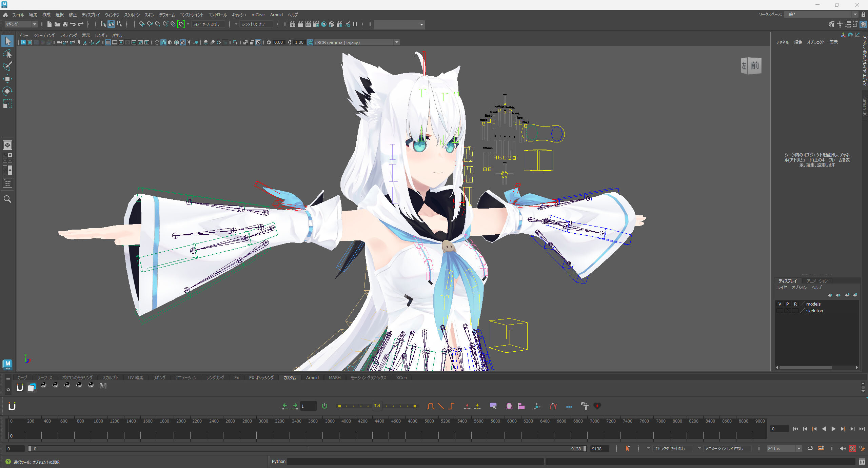
Task: Toggle smooth shade all cube icon
Action: (163, 42)
